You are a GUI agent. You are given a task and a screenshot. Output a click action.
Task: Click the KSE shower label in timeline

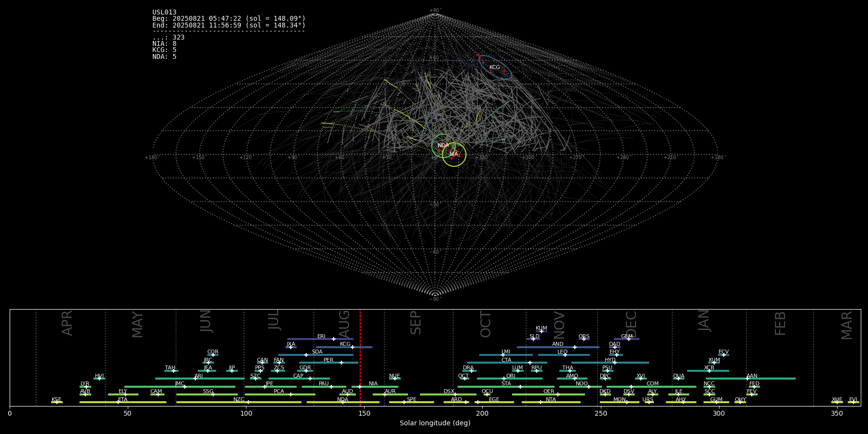(x=56, y=400)
